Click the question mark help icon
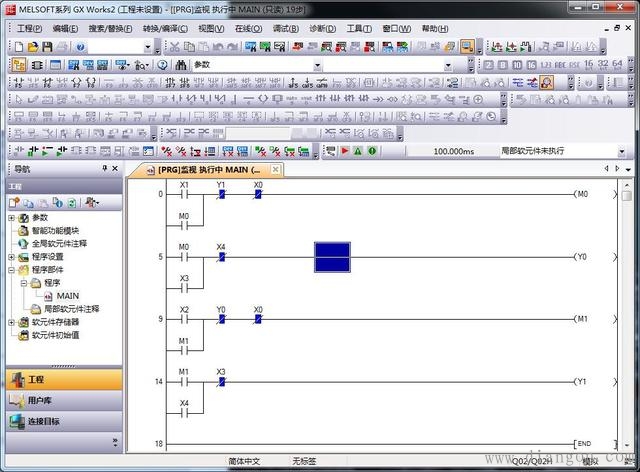This screenshot has width=640, height=472. point(162,65)
